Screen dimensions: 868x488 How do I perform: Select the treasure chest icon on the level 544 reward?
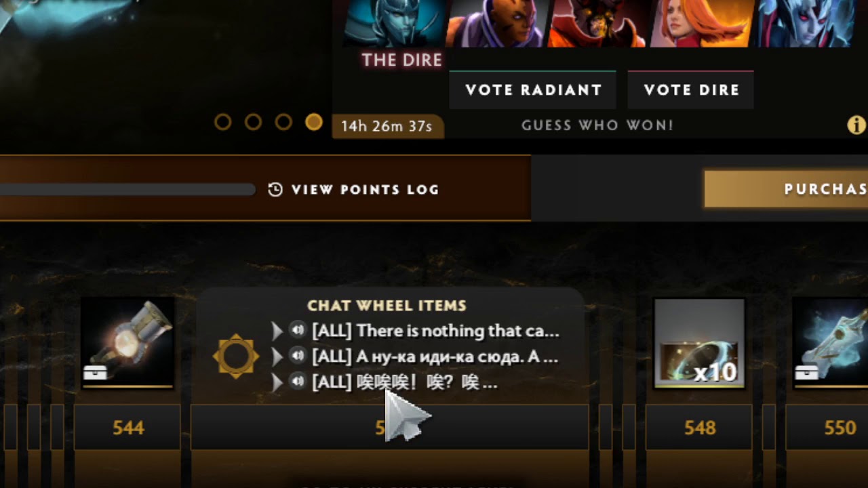[x=95, y=372]
